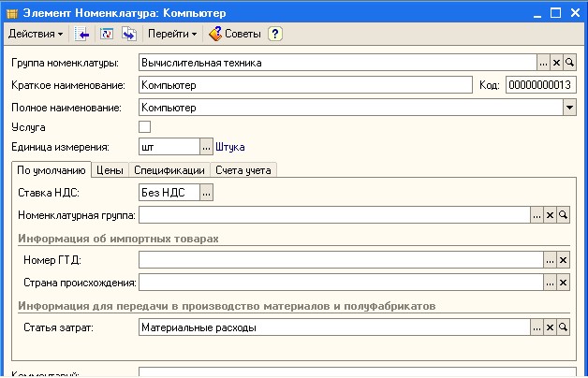Open selection for Группа номенклатуры field
The image size is (588, 378).
pos(543,63)
